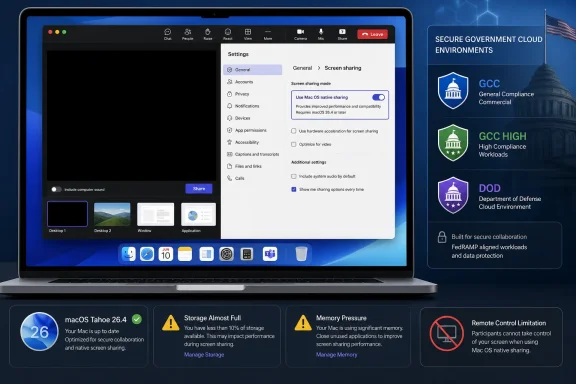Enable hardware acceleration for screen sharing checkbox
The width and height of the screenshot is (576, 384).
(294, 131)
